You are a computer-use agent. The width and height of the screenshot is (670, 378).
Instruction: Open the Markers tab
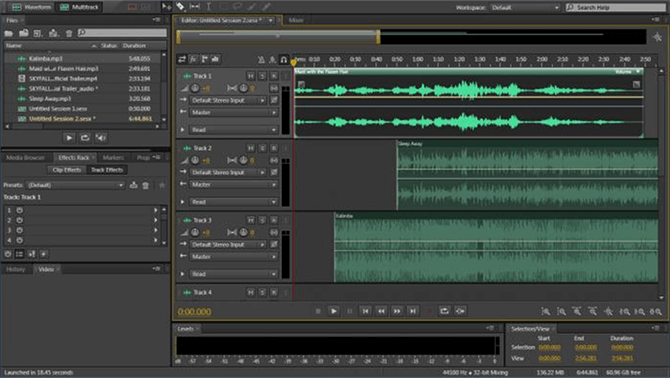pyautogui.click(x=113, y=158)
